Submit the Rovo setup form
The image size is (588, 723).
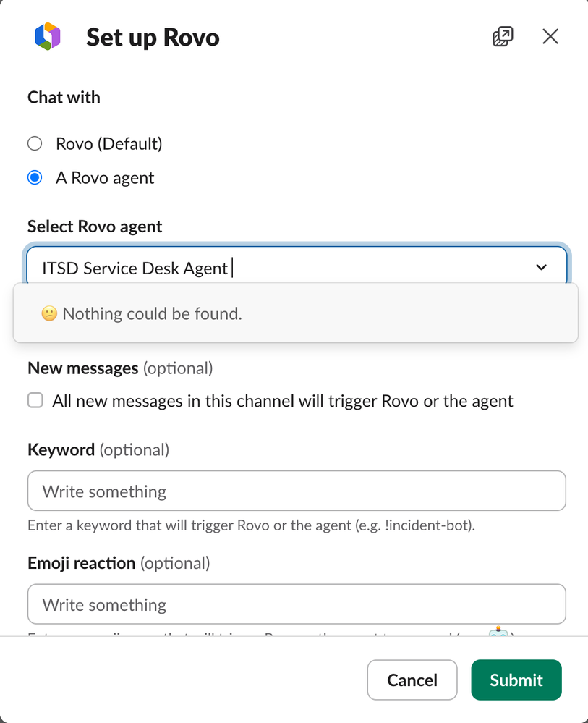(516, 680)
